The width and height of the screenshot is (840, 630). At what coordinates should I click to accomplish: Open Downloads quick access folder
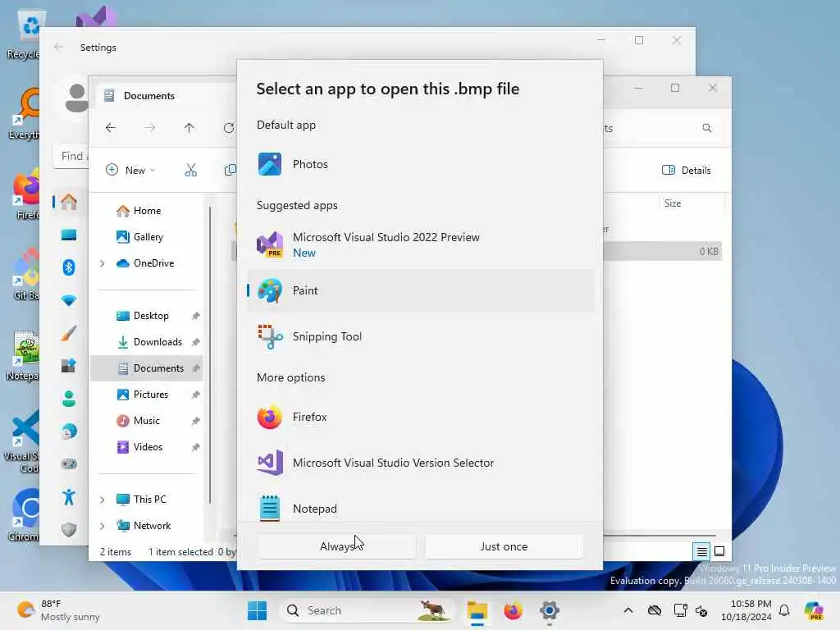click(149, 342)
